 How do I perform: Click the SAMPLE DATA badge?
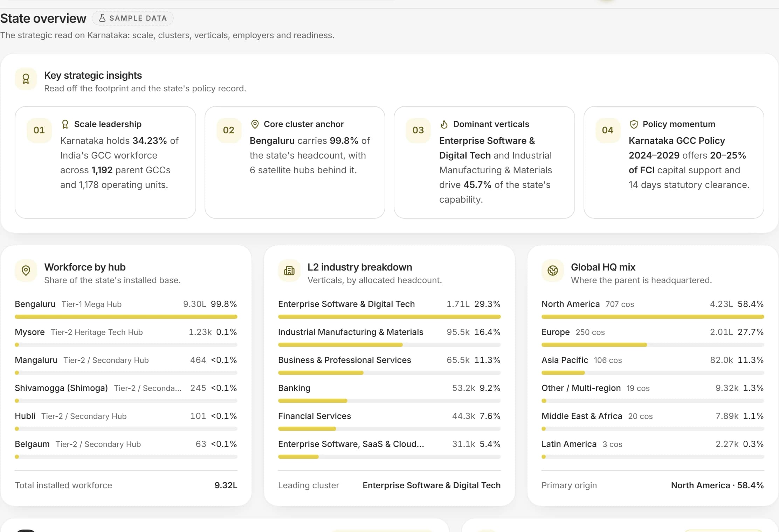click(x=133, y=18)
